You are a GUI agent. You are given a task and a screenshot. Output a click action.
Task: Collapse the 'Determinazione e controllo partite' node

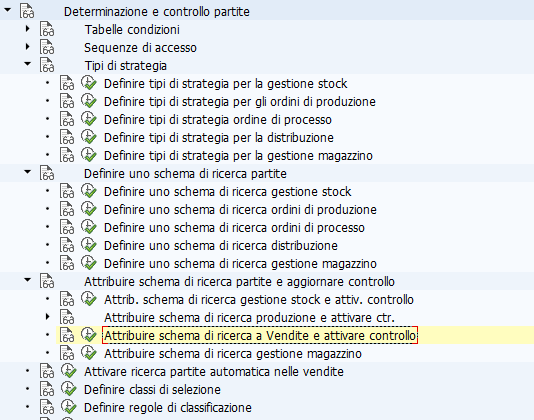coord(7,10)
